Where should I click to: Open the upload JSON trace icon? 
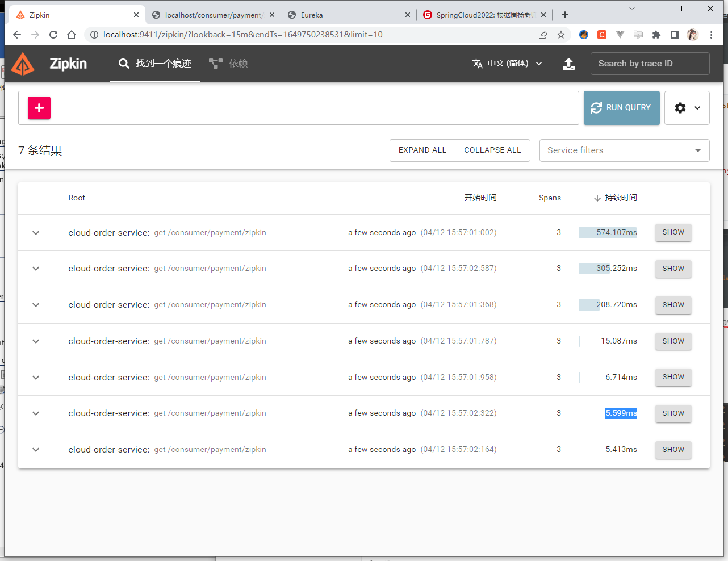coord(568,64)
